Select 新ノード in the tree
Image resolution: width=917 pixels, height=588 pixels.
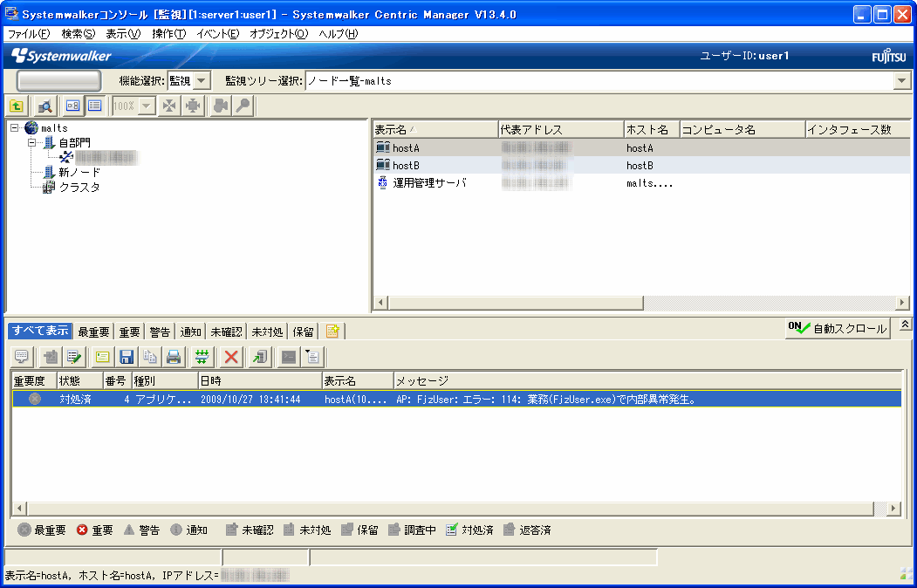click(79, 173)
